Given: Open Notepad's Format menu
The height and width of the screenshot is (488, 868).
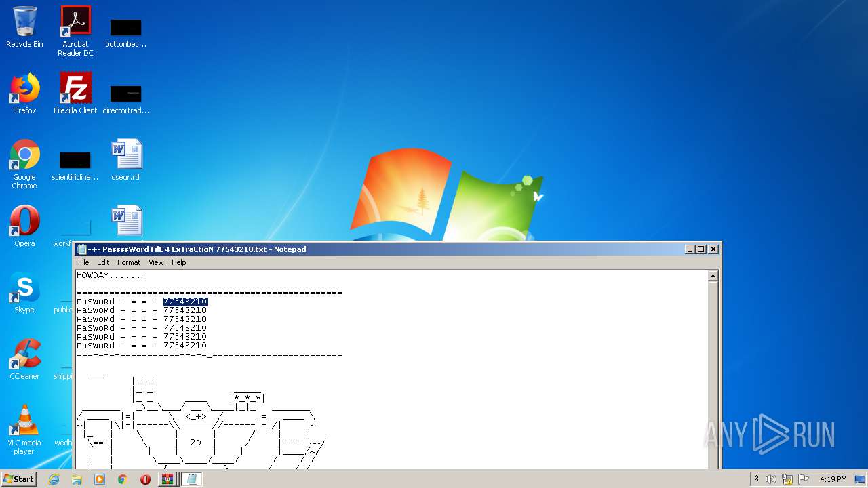Looking at the screenshot, I should coord(129,262).
